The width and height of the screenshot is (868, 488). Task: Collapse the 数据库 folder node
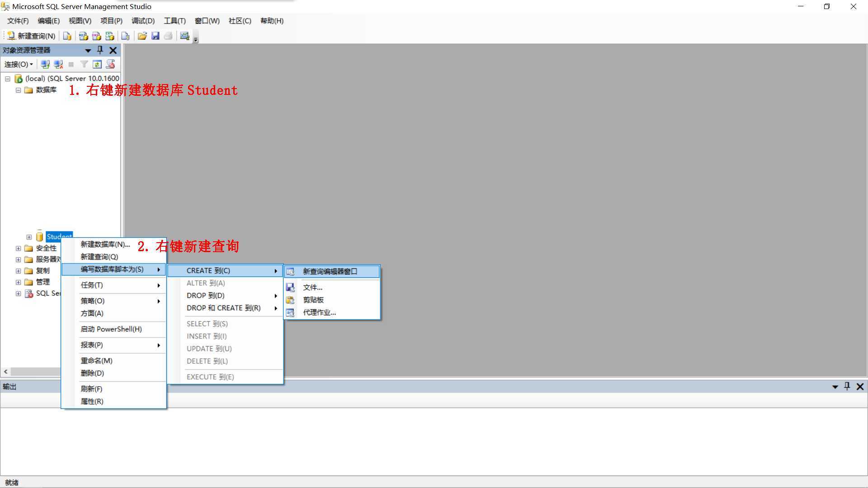tap(18, 90)
